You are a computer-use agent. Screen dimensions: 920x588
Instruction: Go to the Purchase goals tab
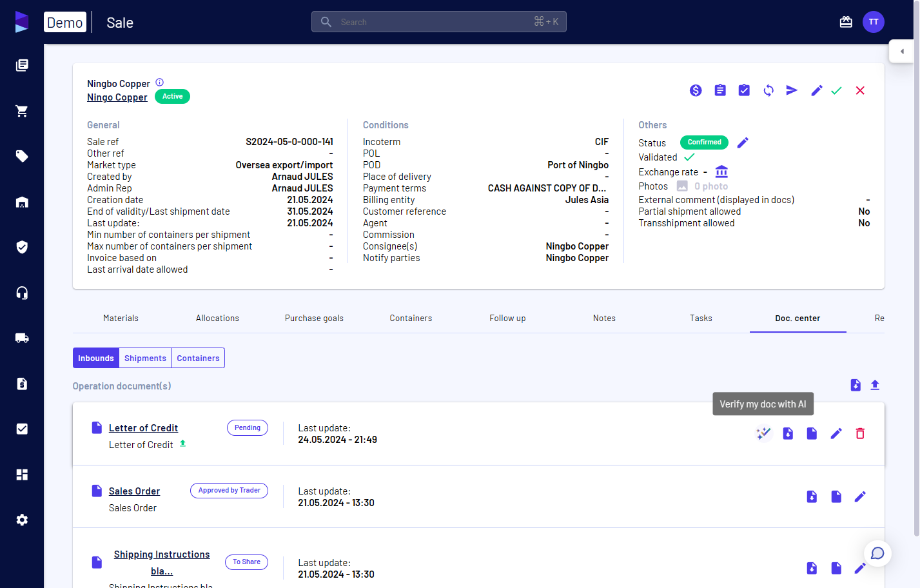[315, 318]
